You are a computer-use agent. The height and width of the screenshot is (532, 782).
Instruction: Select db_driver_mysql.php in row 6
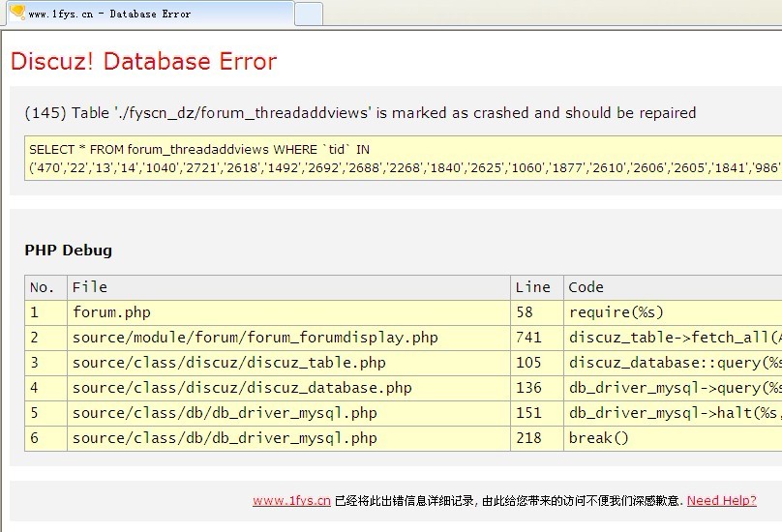point(288,438)
